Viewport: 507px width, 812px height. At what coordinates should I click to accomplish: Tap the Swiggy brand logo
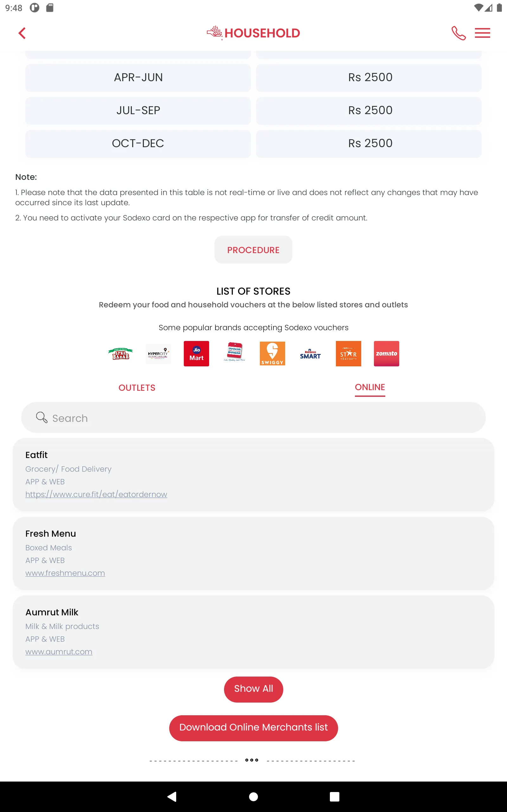coord(272,354)
